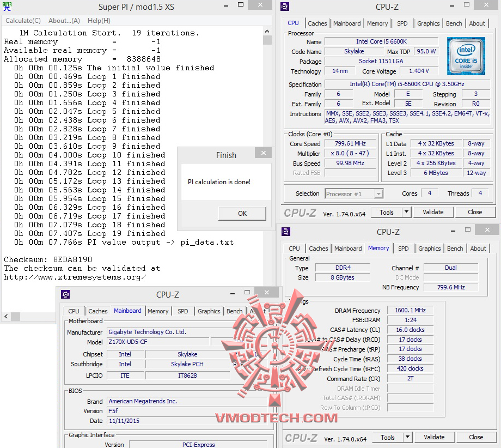Click the xtremesystems.org URL text
This screenshot has height=448, width=501.
(x=75, y=277)
